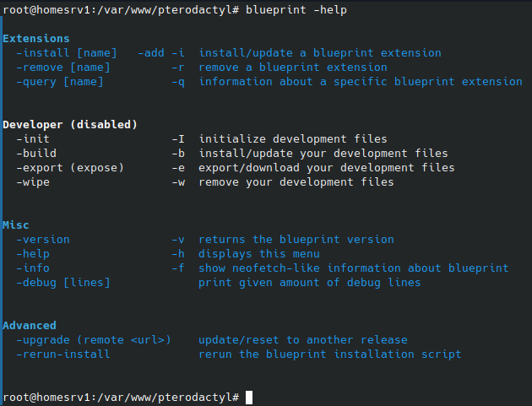The height and width of the screenshot is (406, 532).
Task: Click the '-e' short flag
Action: 178,168
